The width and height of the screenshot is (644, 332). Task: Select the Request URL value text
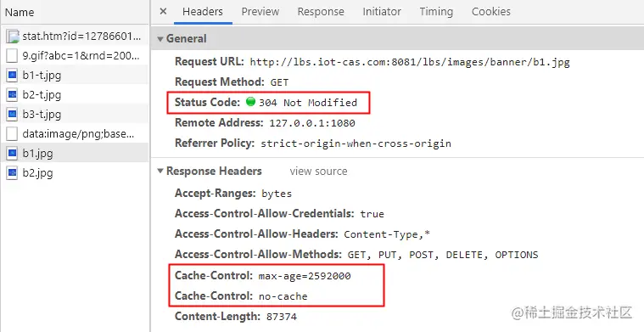pos(410,62)
